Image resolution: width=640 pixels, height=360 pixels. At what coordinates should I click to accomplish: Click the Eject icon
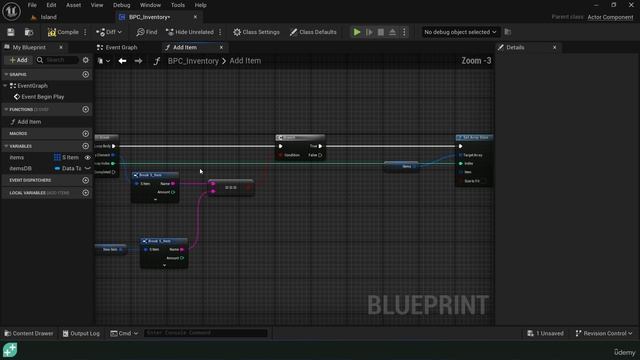coord(392,32)
